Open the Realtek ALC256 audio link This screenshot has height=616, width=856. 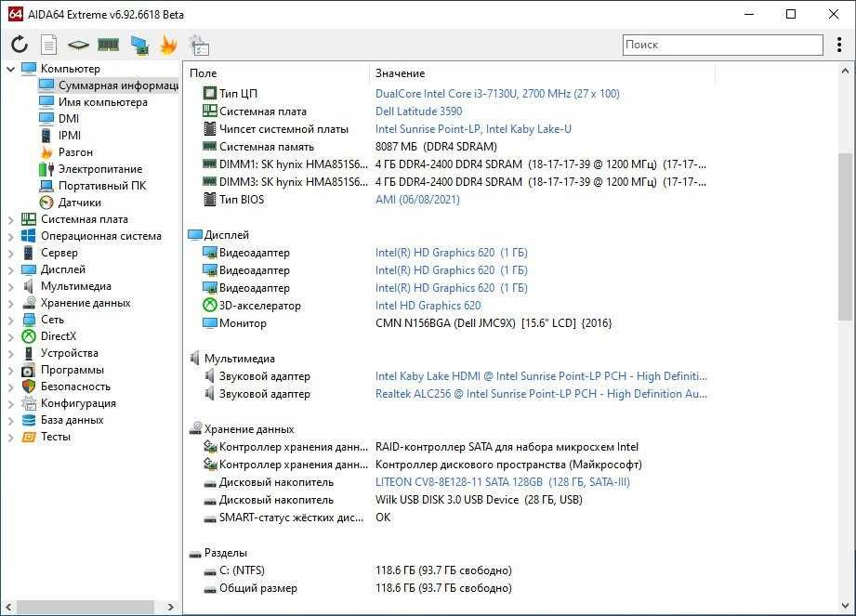tap(541, 393)
